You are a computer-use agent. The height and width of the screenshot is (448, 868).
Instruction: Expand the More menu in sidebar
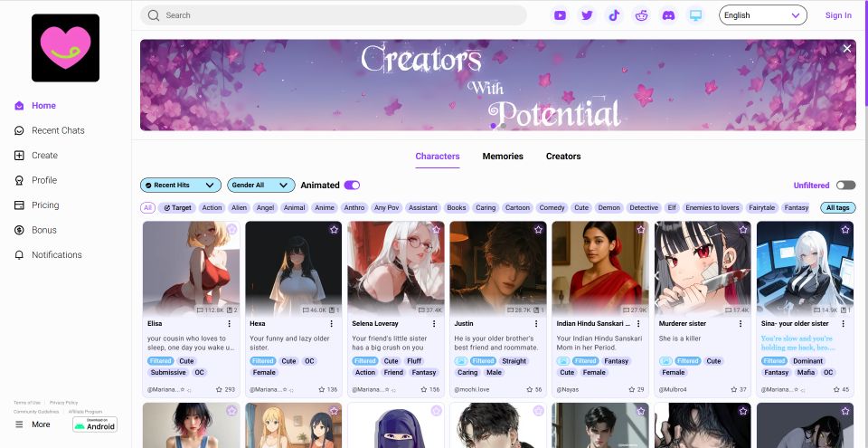[x=33, y=424]
